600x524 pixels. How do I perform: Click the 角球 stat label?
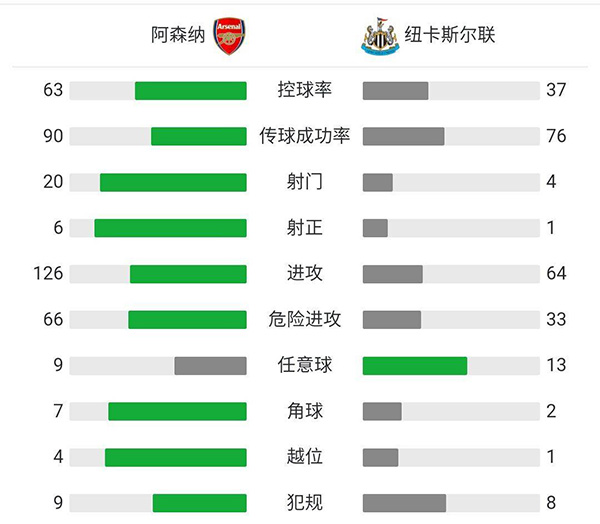(x=304, y=411)
